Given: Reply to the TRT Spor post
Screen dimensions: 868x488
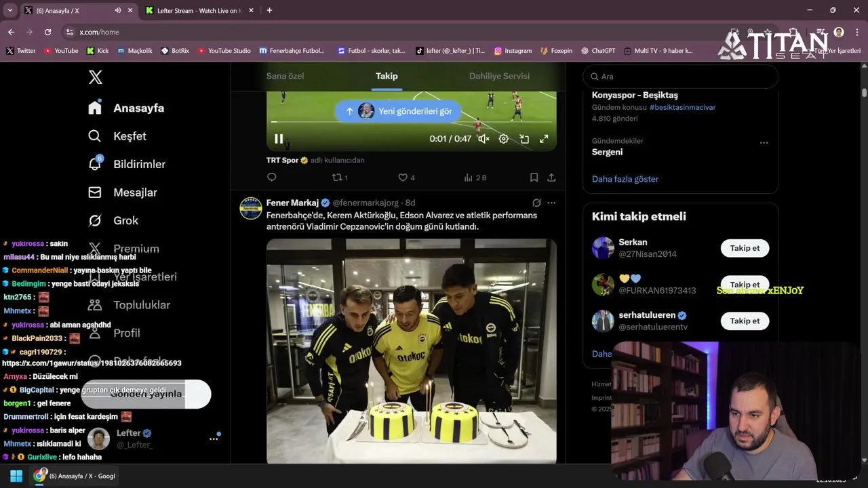Looking at the screenshot, I should (x=272, y=178).
